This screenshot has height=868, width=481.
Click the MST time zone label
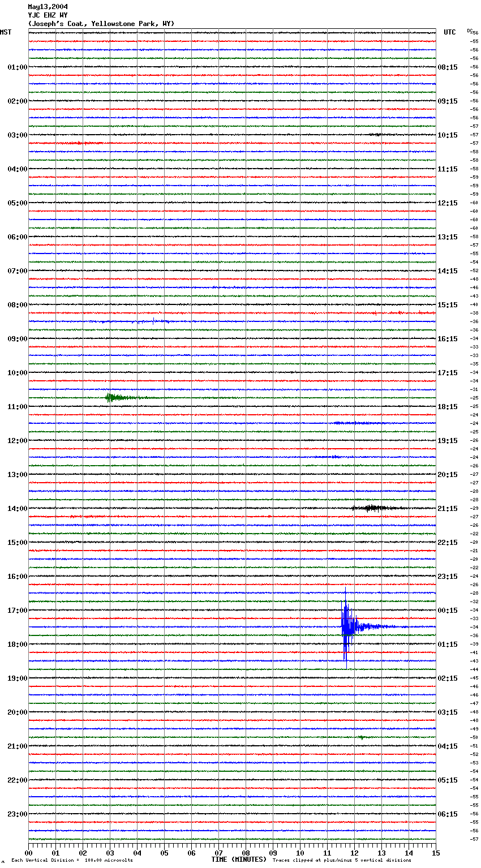[x=6, y=32]
